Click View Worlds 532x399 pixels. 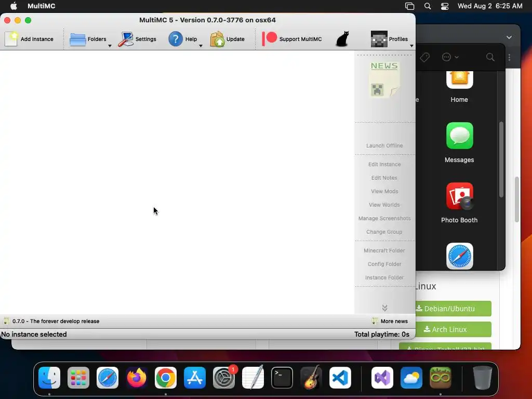[x=384, y=205]
